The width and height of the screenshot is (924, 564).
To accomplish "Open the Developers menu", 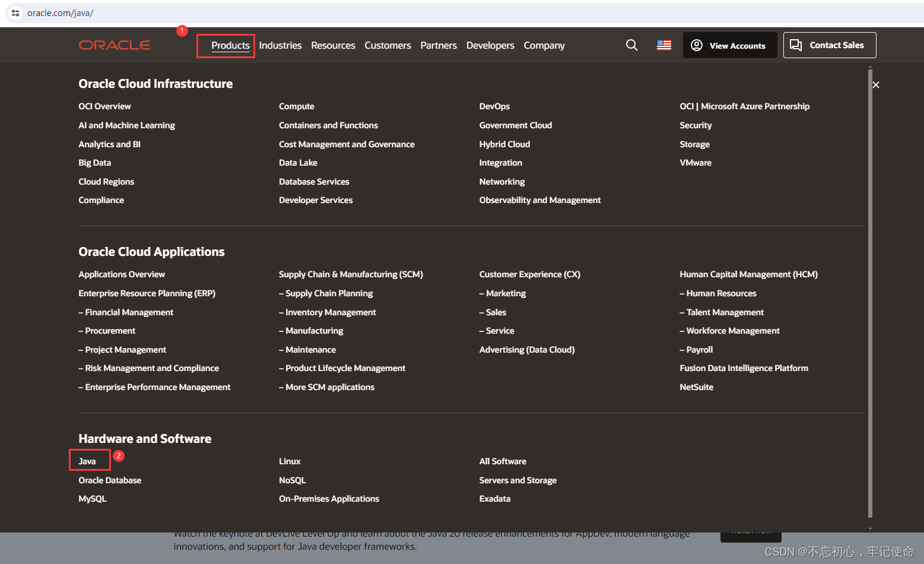I will 490,46.
